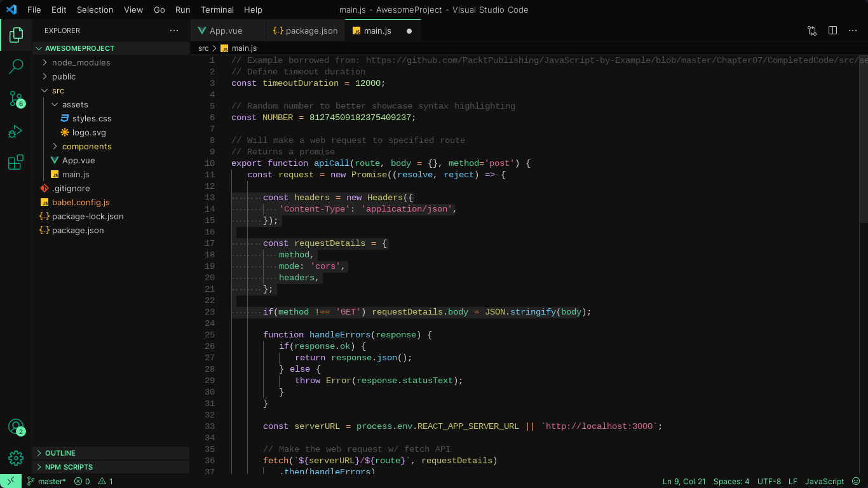This screenshot has height=488, width=868.
Task: Open the Help menu
Action: point(253,10)
